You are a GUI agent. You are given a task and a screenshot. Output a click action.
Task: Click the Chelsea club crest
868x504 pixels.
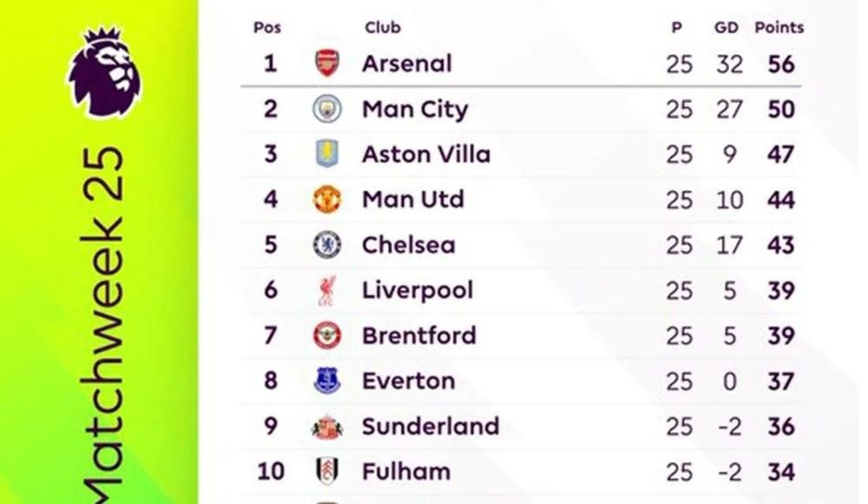coord(327,245)
